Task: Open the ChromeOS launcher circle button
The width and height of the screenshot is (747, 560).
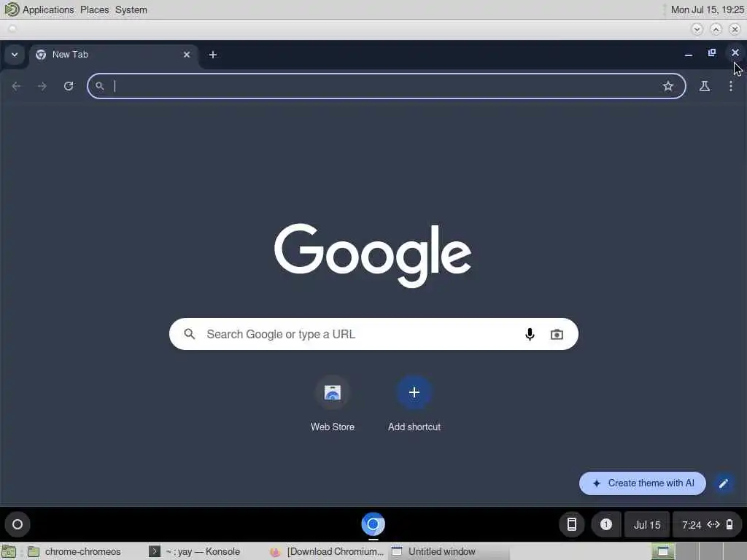Action: pyautogui.click(x=18, y=524)
